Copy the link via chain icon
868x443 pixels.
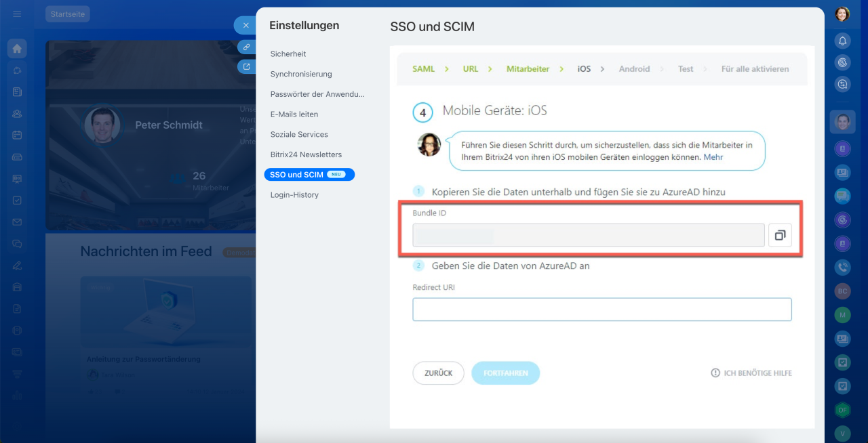point(247,47)
